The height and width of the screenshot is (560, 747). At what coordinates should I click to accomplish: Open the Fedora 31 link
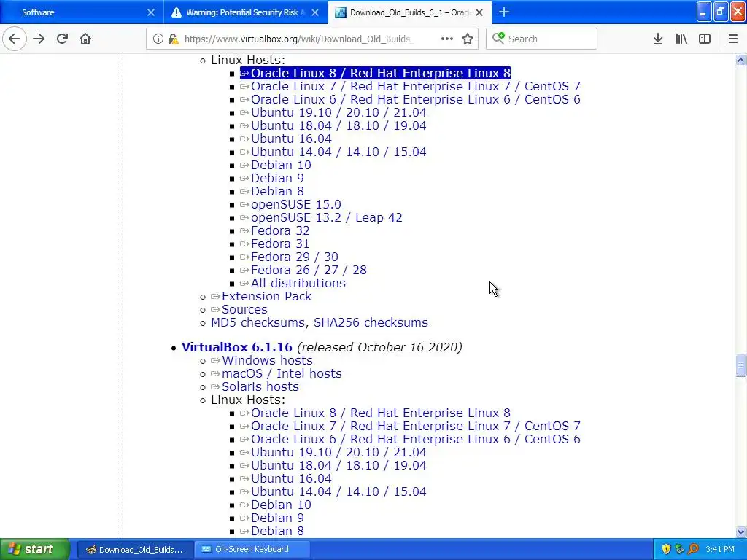(x=280, y=244)
